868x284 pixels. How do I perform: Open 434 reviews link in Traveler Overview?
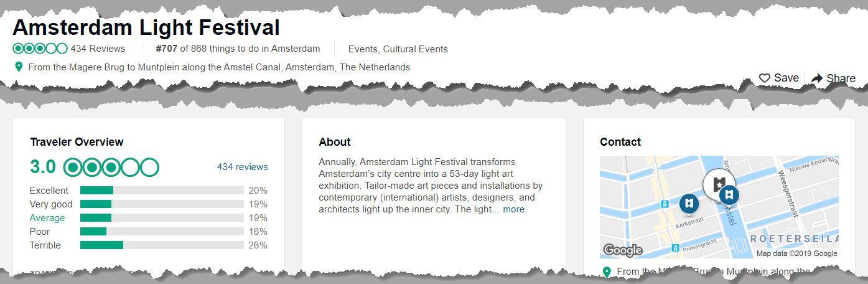[x=243, y=167]
